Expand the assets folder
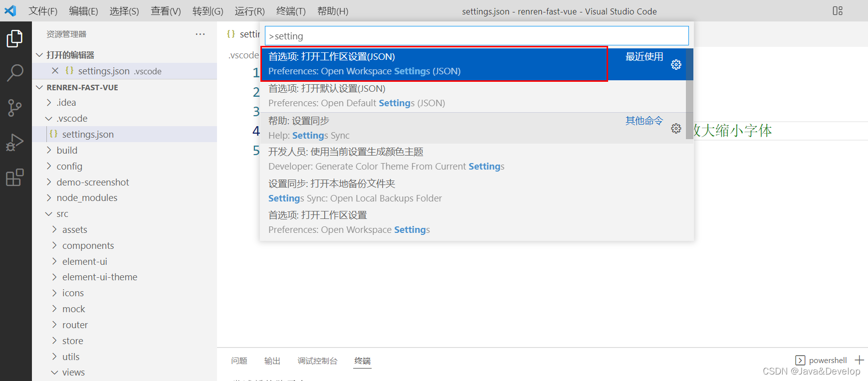This screenshot has height=381, width=868. pyautogui.click(x=54, y=229)
